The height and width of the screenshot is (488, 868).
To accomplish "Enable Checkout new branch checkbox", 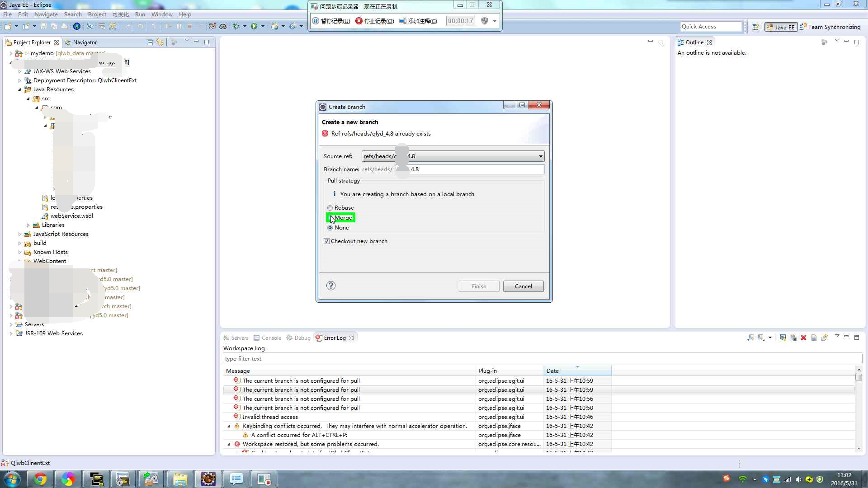I will (327, 241).
